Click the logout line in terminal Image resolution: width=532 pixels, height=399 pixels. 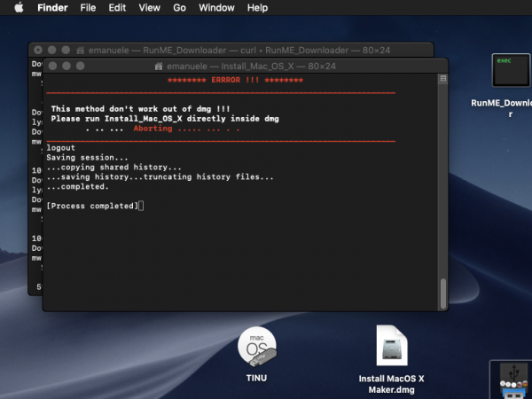[60, 148]
